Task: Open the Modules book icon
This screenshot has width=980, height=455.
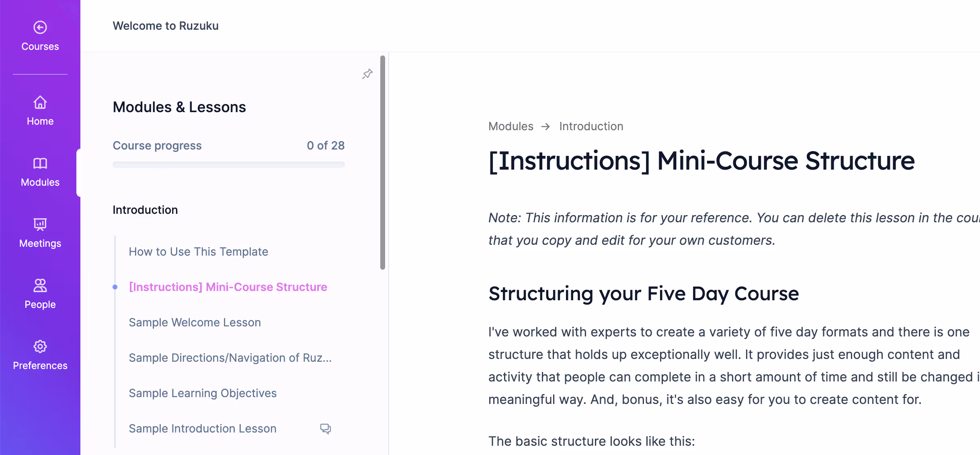Action: (x=40, y=164)
